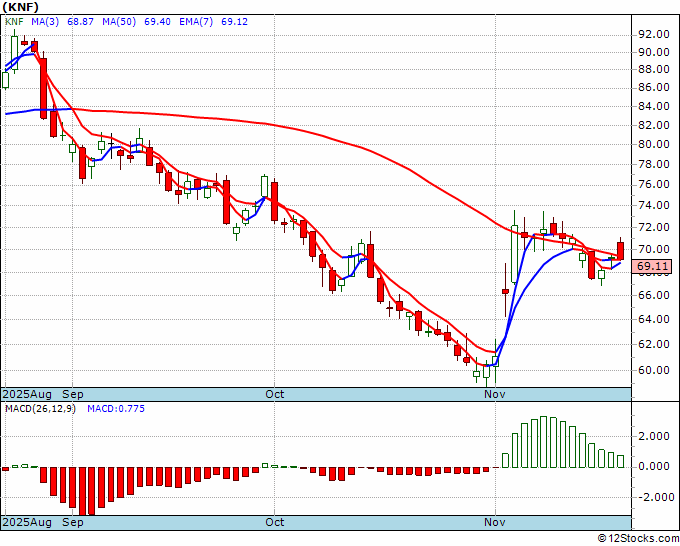Click the 84.00 price axis label
The width and height of the screenshot is (680, 546).
[x=654, y=106]
